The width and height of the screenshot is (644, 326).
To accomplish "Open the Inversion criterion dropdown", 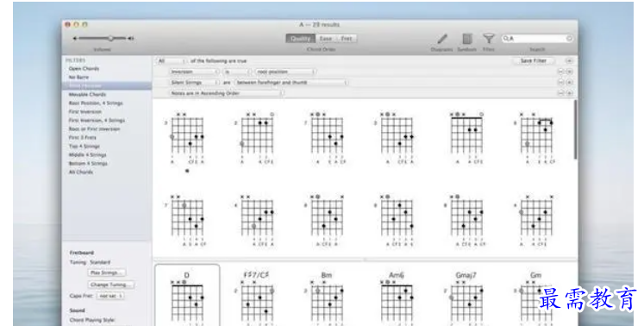I will coord(195,72).
